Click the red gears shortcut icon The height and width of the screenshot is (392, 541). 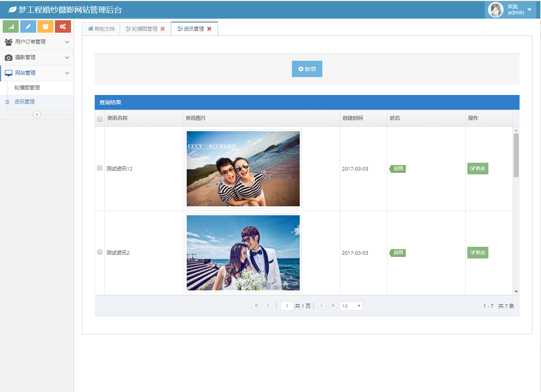[63, 26]
